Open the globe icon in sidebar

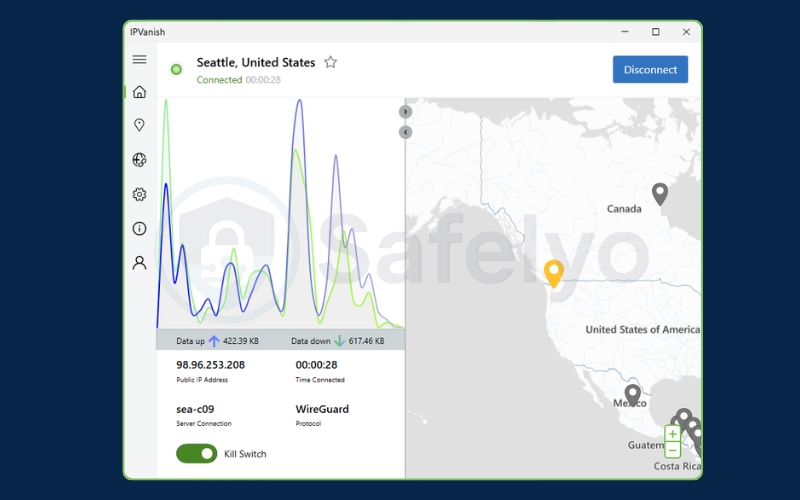pos(139,160)
